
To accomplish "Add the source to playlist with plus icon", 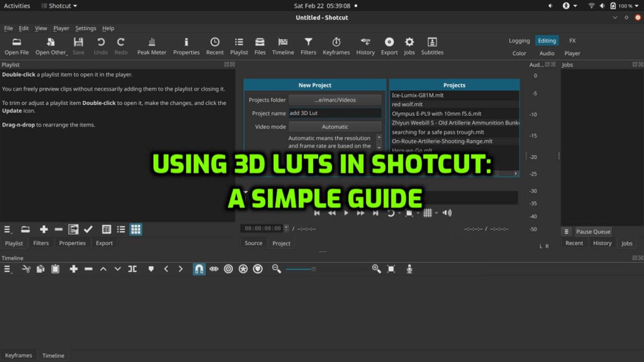I will [44, 229].
